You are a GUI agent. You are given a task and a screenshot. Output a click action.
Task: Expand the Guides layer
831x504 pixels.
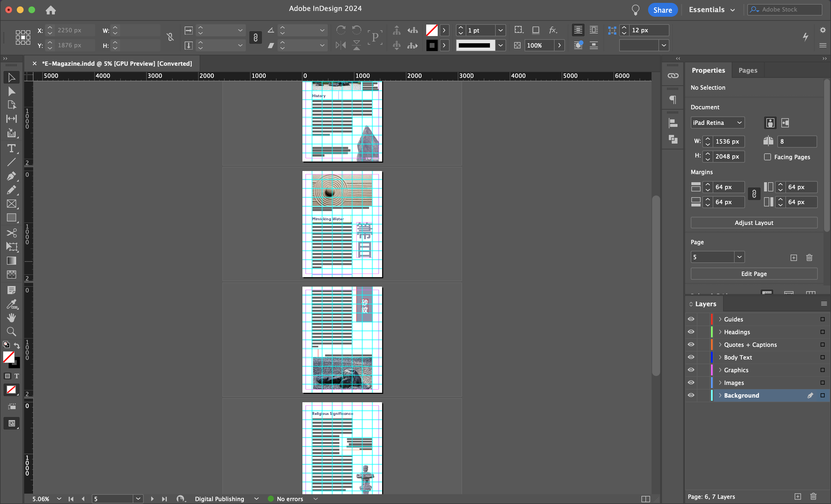click(720, 319)
